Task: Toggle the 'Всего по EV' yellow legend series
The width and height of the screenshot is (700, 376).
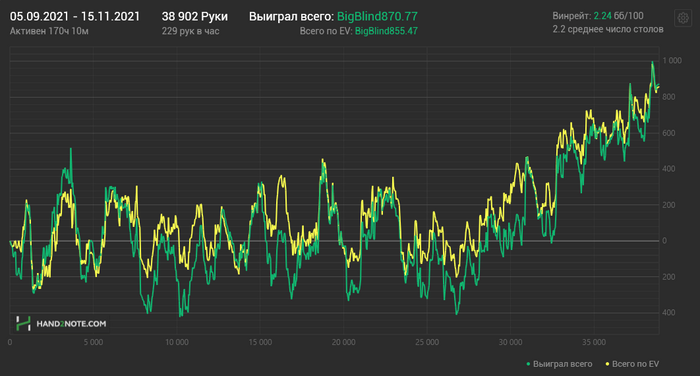Action: 632,364
